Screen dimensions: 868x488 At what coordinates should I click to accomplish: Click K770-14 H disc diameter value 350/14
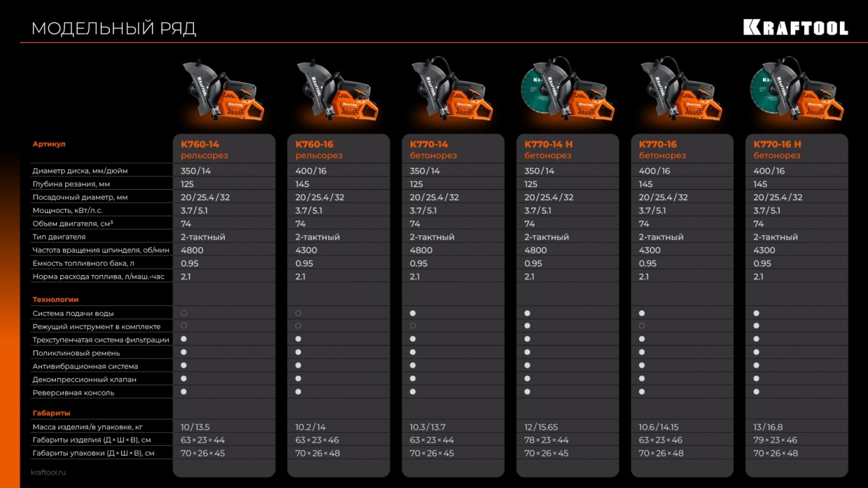tap(540, 171)
